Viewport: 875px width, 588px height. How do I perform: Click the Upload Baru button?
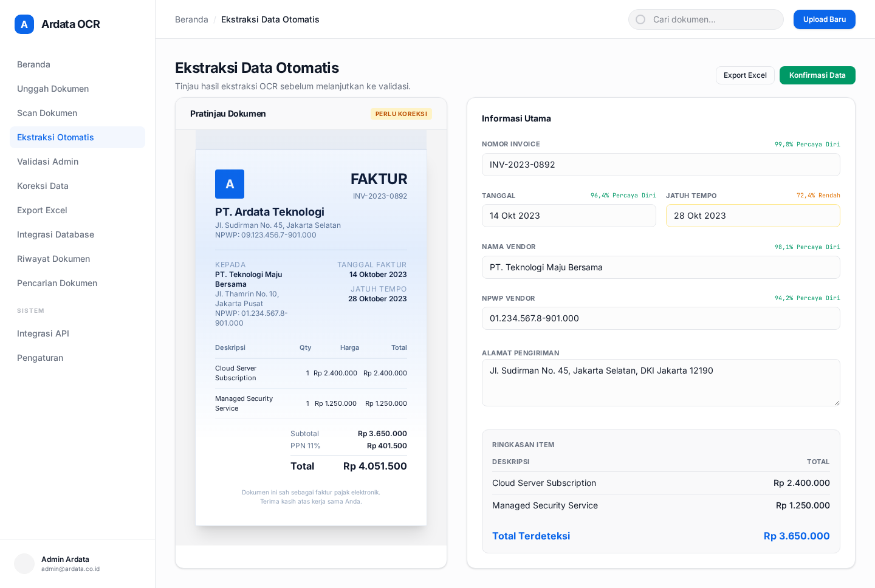click(824, 19)
